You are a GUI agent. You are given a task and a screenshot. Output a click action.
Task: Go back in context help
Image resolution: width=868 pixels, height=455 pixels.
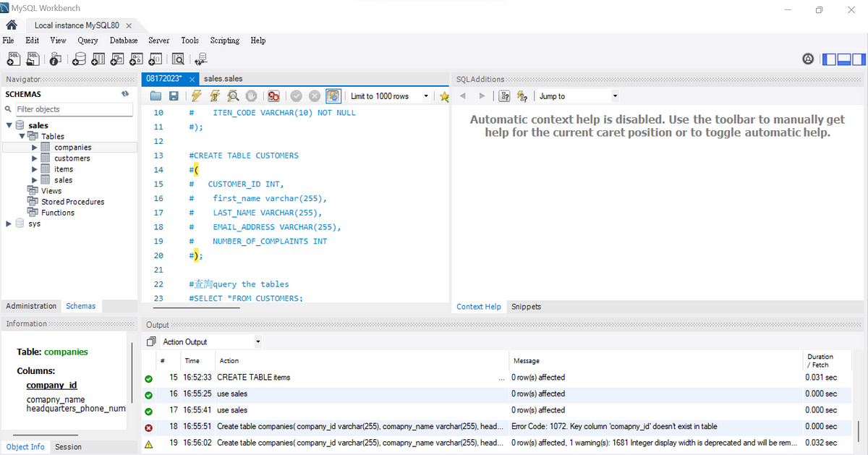[463, 96]
